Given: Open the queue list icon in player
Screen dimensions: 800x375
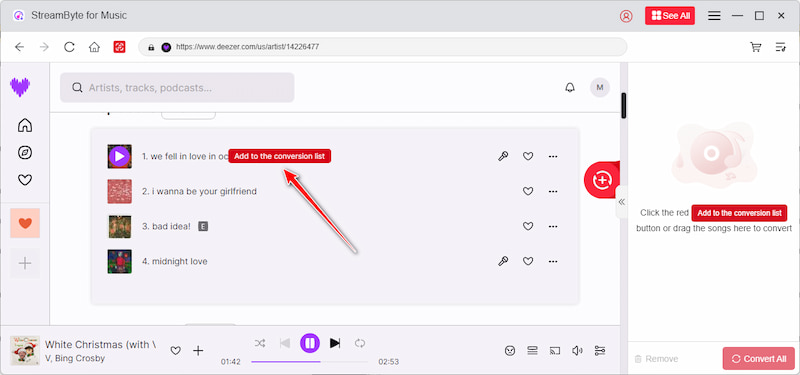Looking at the screenshot, I should [x=533, y=351].
